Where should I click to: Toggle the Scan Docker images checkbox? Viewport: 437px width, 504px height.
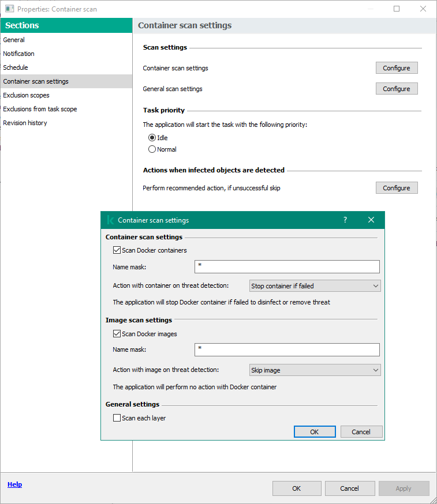click(x=117, y=334)
